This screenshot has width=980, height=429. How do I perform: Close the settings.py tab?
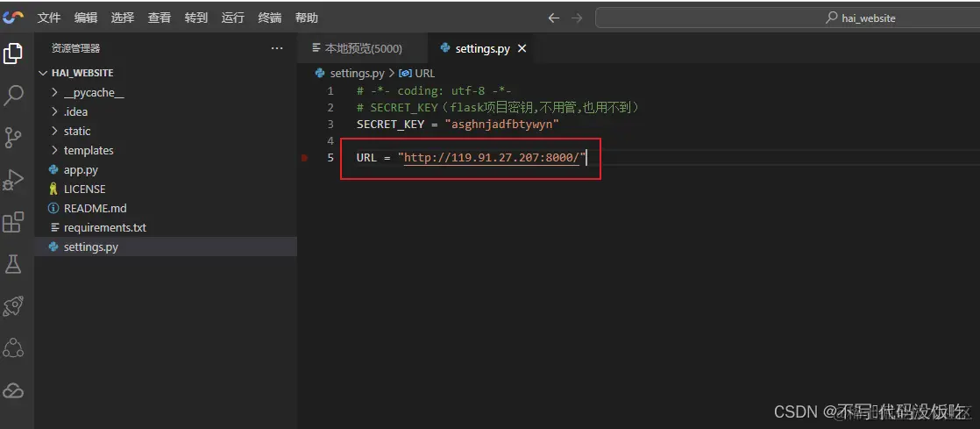click(x=522, y=48)
